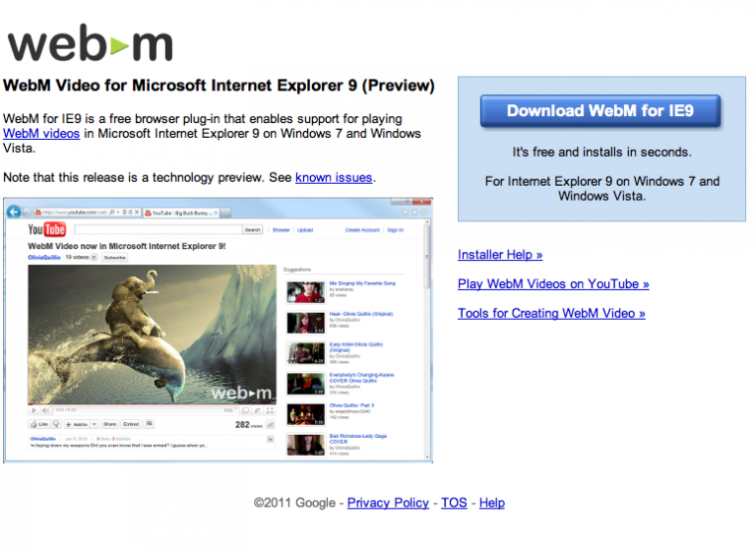Click the webm logo at the top

pos(91,43)
